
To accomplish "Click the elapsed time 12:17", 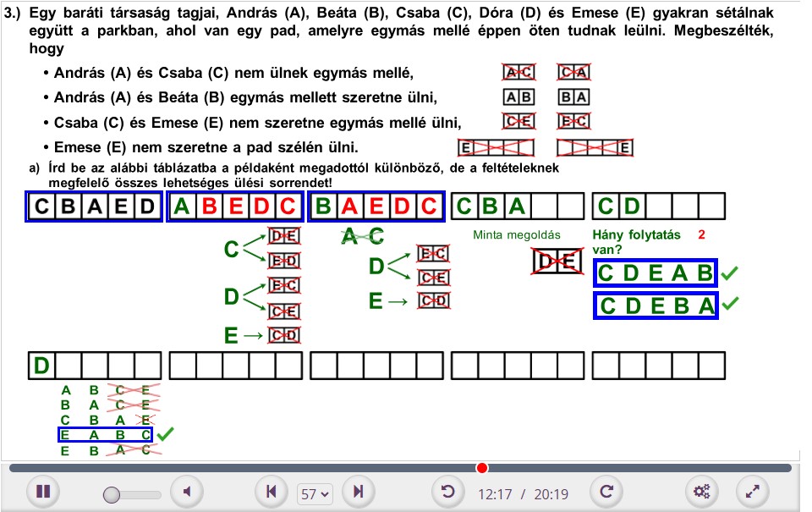I will point(495,493).
